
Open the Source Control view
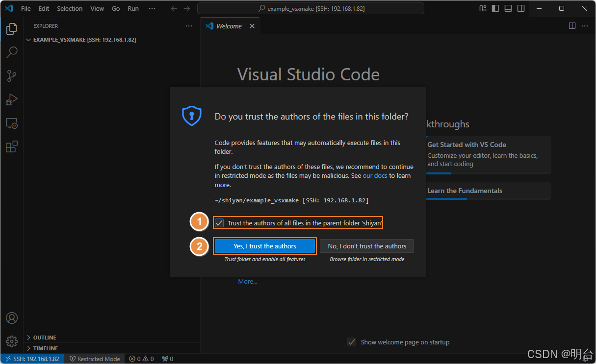click(x=12, y=76)
